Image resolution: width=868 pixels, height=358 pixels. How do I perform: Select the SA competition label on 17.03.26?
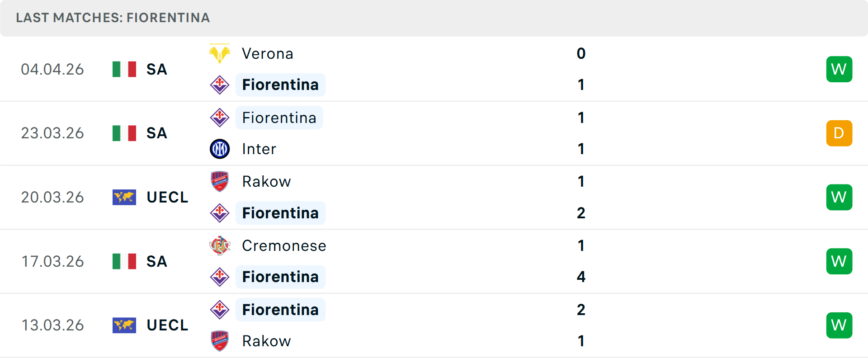point(156,261)
